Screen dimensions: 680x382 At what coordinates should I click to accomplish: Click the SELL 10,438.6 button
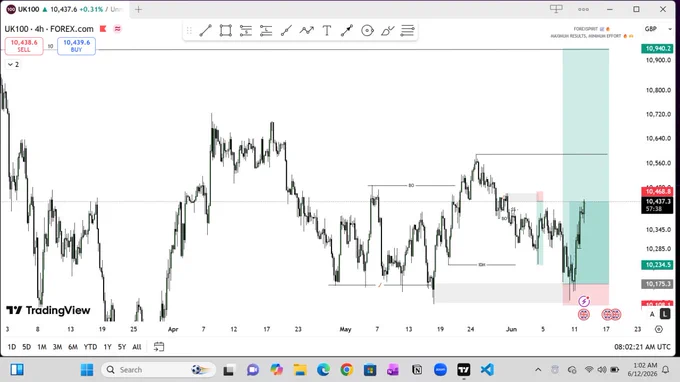pos(24,46)
